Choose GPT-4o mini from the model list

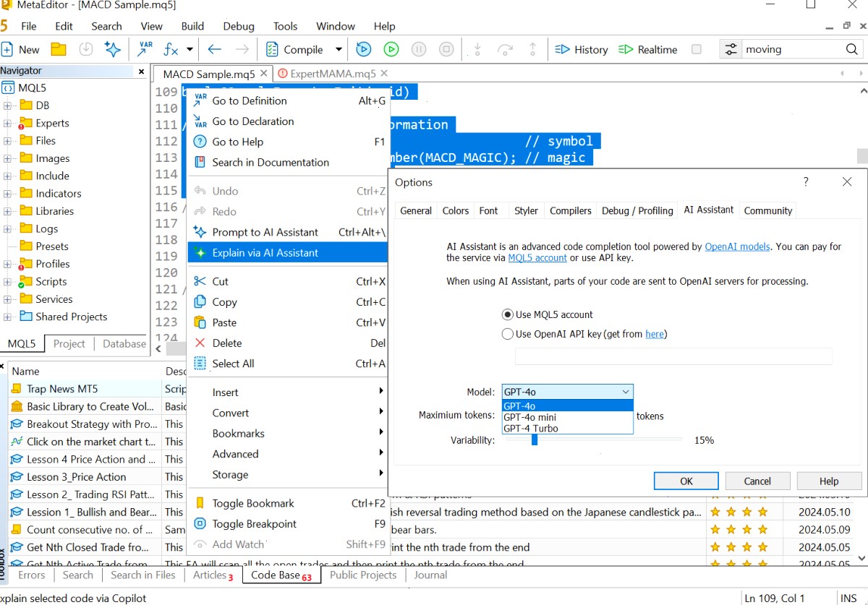[567, 417]
